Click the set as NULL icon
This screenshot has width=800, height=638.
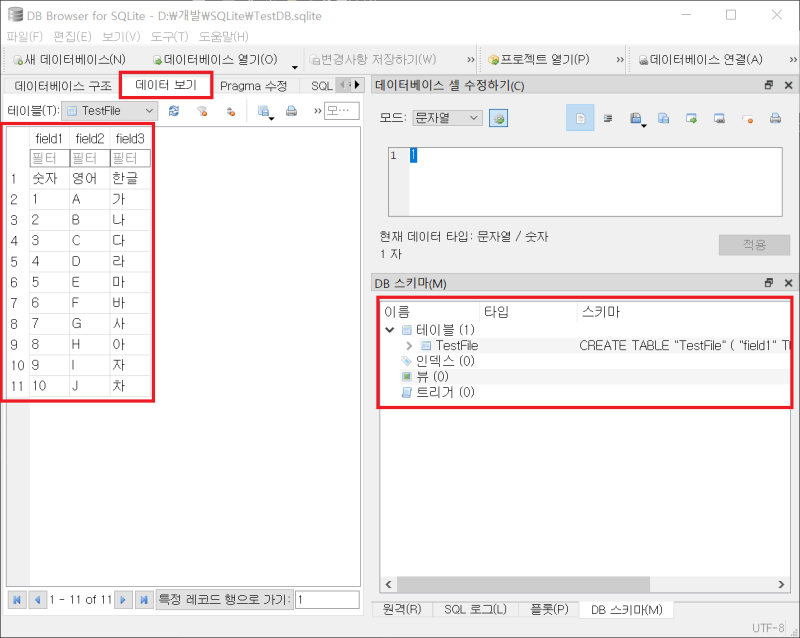[x=747, y=119]
